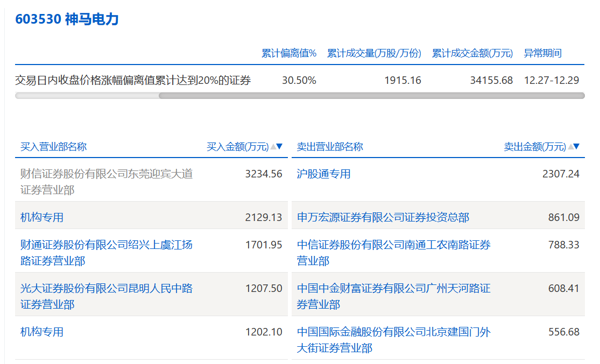Open 沪股通专用 seller link

[x=324, y=174]
